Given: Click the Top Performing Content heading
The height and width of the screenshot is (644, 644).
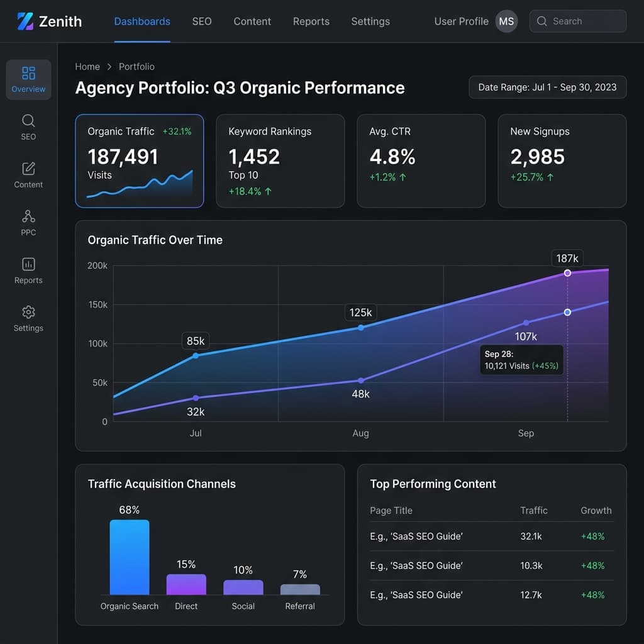Looking at the screenshot, I should (433, 484).
